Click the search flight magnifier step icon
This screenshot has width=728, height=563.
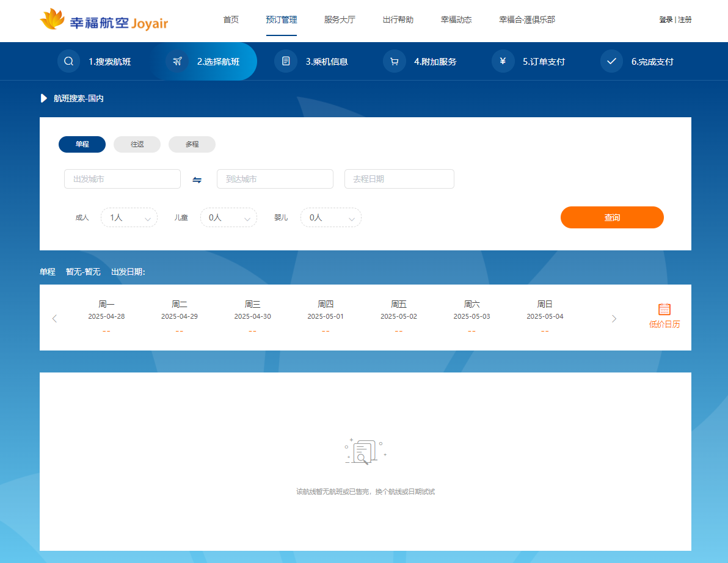69,61
